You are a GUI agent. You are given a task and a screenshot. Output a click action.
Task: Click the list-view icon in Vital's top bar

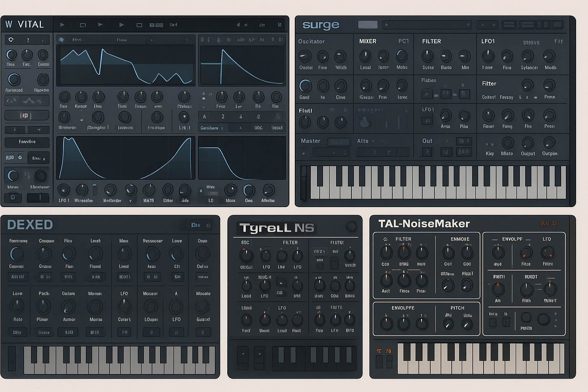pyautogui.click(x=156, y=25)
